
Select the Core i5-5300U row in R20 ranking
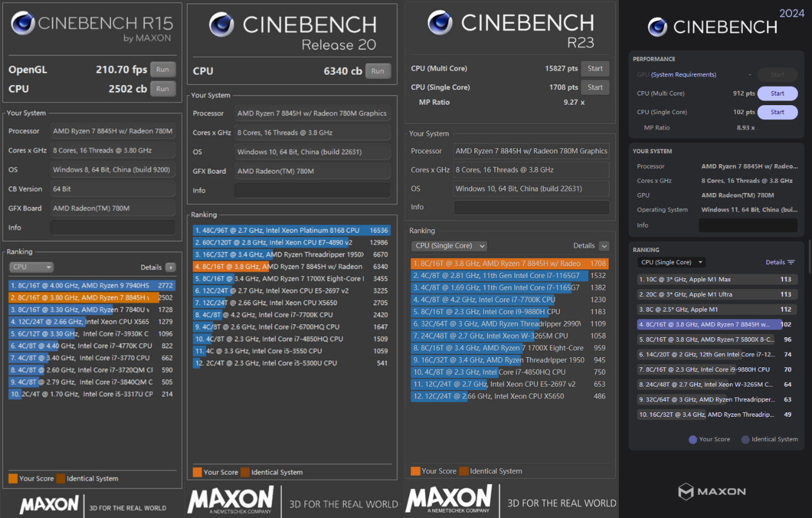point(292,363)
